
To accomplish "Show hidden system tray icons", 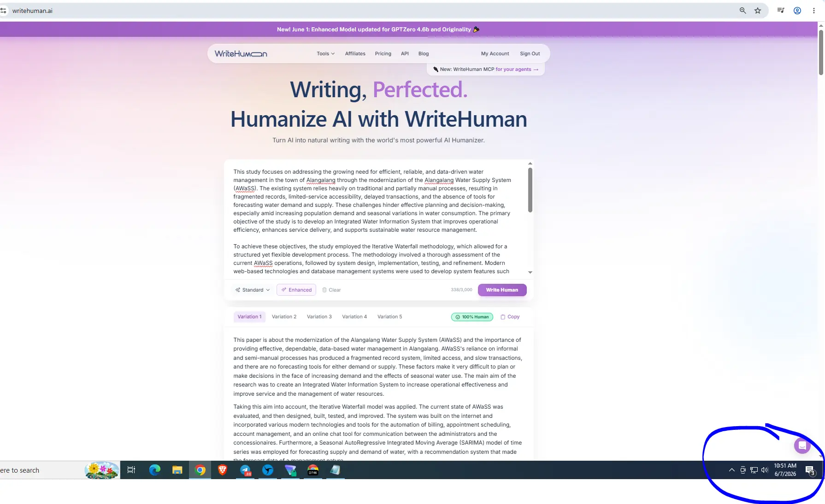I will 732,470.
